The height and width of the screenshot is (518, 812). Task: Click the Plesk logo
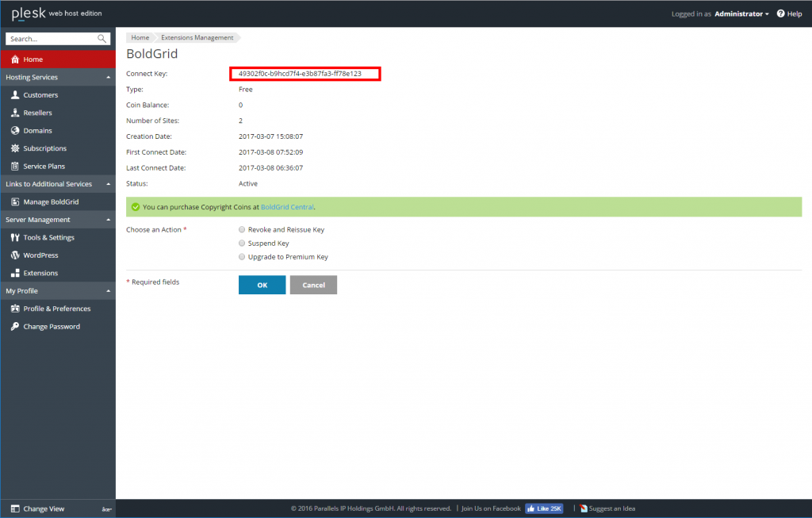[x=29, y=13]
